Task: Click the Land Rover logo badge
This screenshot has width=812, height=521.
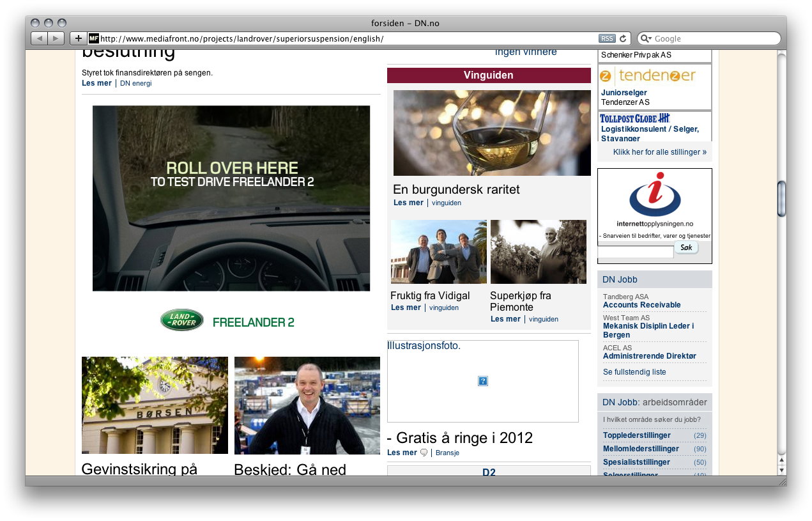Action: [x=182, y=320]
